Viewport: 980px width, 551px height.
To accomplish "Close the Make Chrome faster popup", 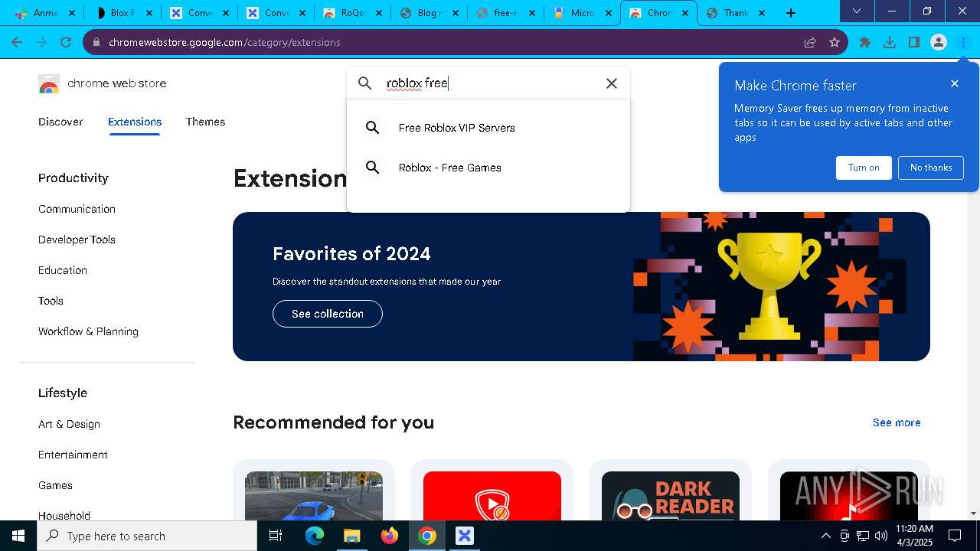I will click(x=954, y=83).
